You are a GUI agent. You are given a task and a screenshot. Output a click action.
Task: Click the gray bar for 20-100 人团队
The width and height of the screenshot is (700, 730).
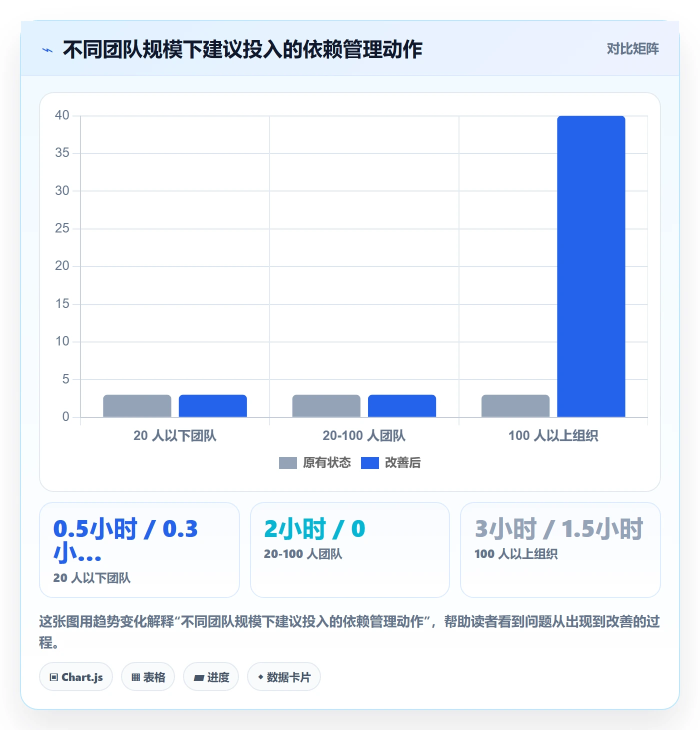[x=326, y=406]
